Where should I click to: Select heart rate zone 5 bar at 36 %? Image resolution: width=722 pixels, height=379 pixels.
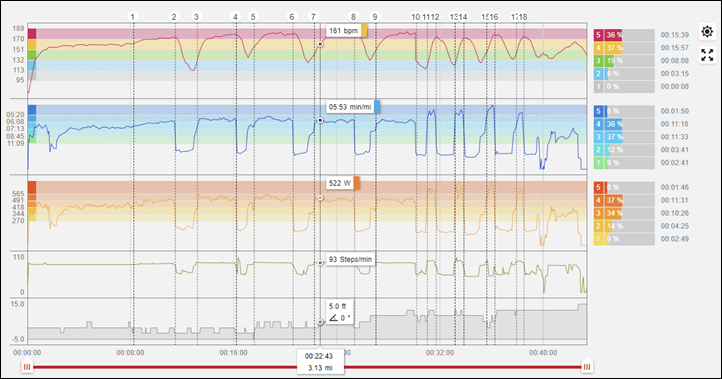[x=624, y=35]
